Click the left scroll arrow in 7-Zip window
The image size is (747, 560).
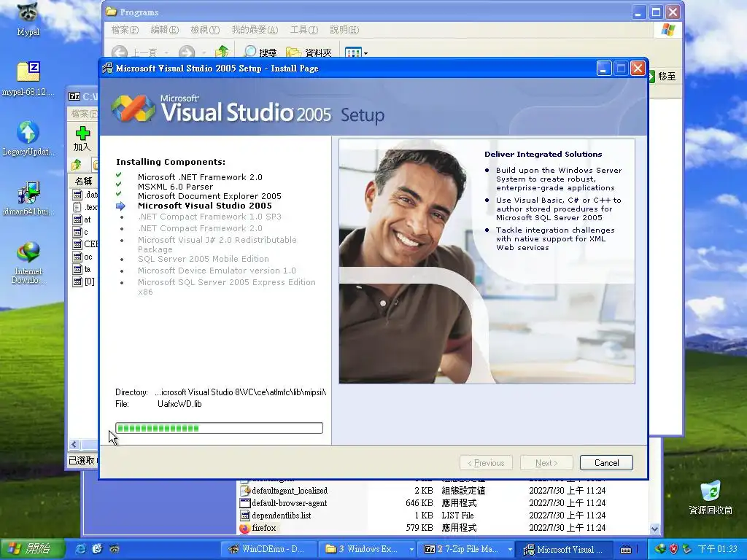coord(74,445)
